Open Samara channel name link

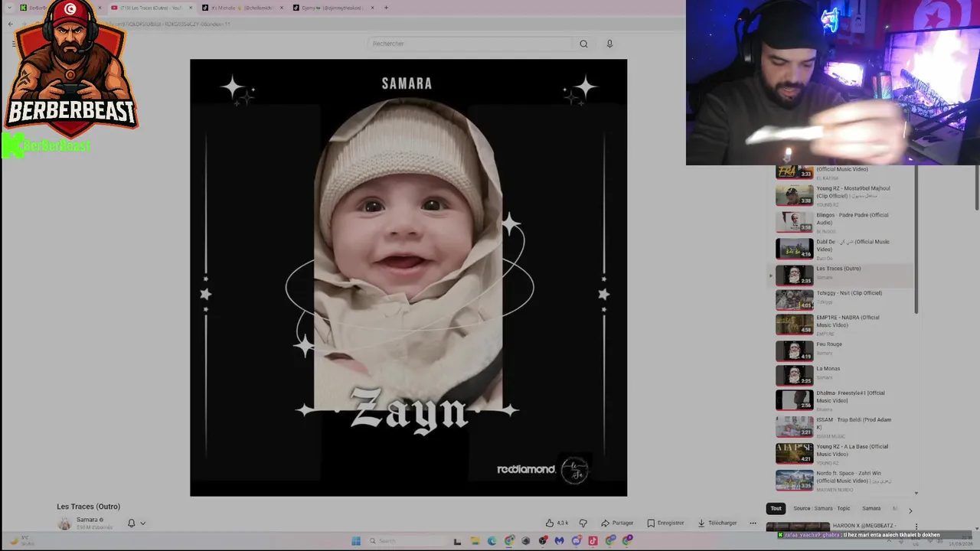tap(87, 520)
